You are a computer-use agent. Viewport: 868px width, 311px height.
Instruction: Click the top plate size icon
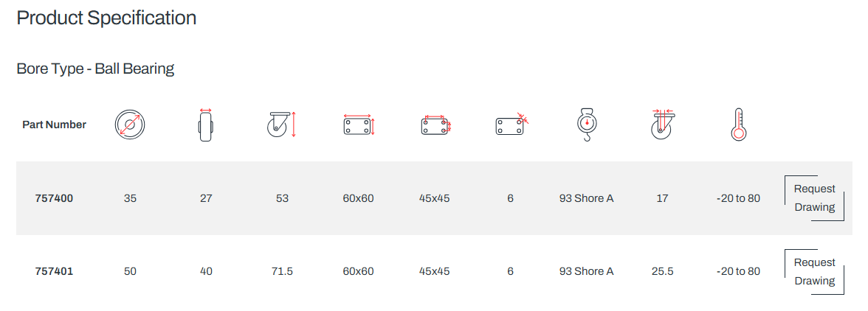pyautogui.click(x=359, y=125)
